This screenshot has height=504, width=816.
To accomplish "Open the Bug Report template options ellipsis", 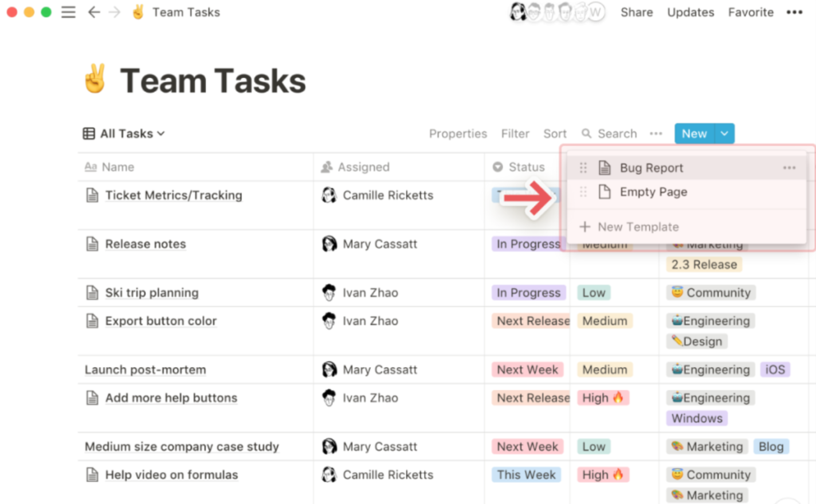I will pos(789,168).
